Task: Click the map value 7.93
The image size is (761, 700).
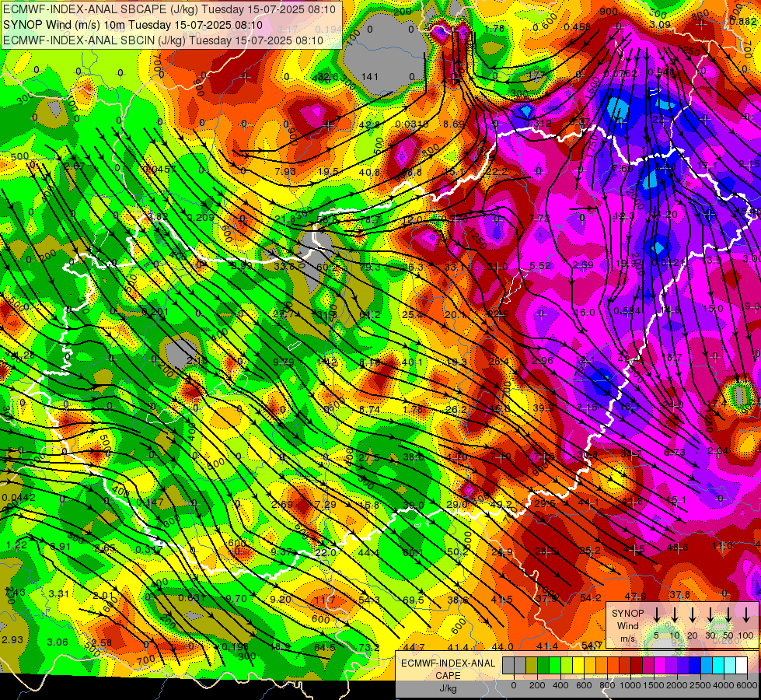Action: [285, 171]
